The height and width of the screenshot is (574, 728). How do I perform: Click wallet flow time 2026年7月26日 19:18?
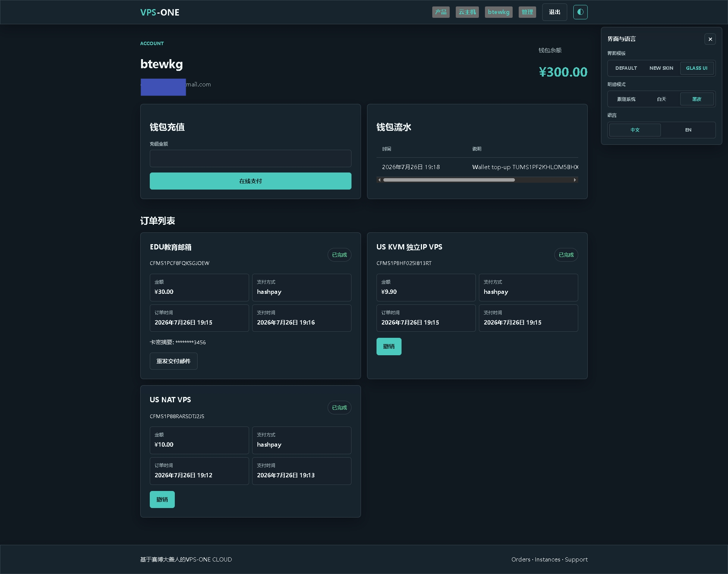coord(411,167)
